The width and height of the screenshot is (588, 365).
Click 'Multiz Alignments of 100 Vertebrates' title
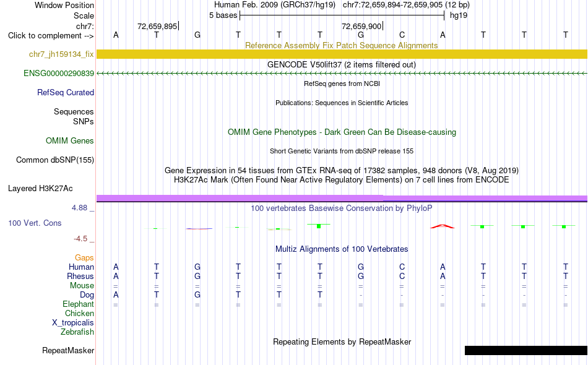coord(342,249)
